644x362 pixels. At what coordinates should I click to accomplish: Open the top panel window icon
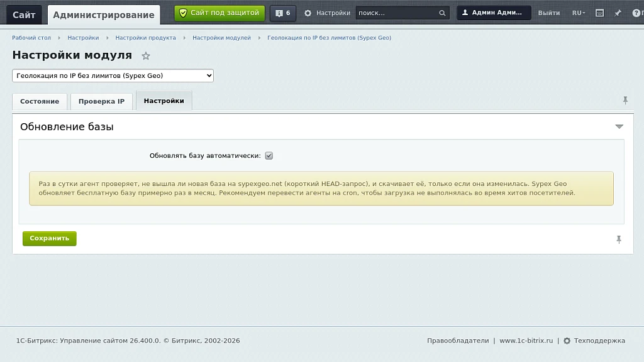pos(599,13)
